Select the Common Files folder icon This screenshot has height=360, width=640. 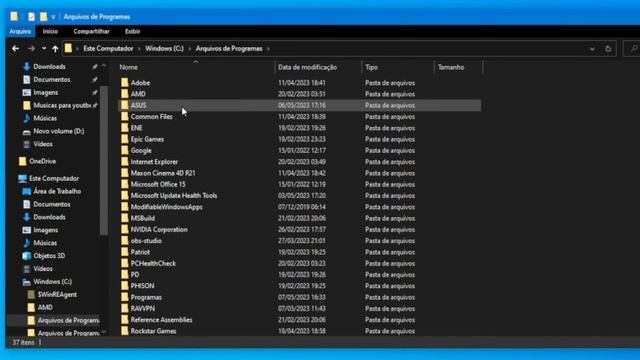tap(124, 117)
